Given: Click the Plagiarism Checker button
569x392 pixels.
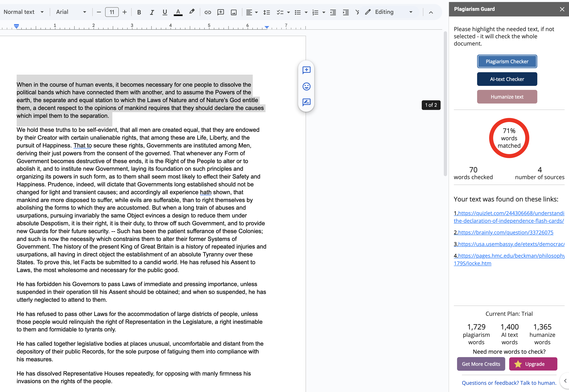Looking at the screenshot, I should click(507, 61).
